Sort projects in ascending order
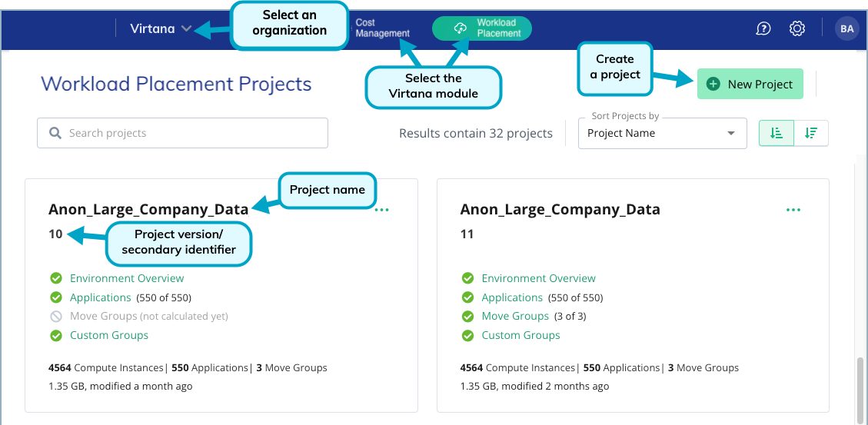The height and width of the screenshot is (425, 868). pos(776,133)
